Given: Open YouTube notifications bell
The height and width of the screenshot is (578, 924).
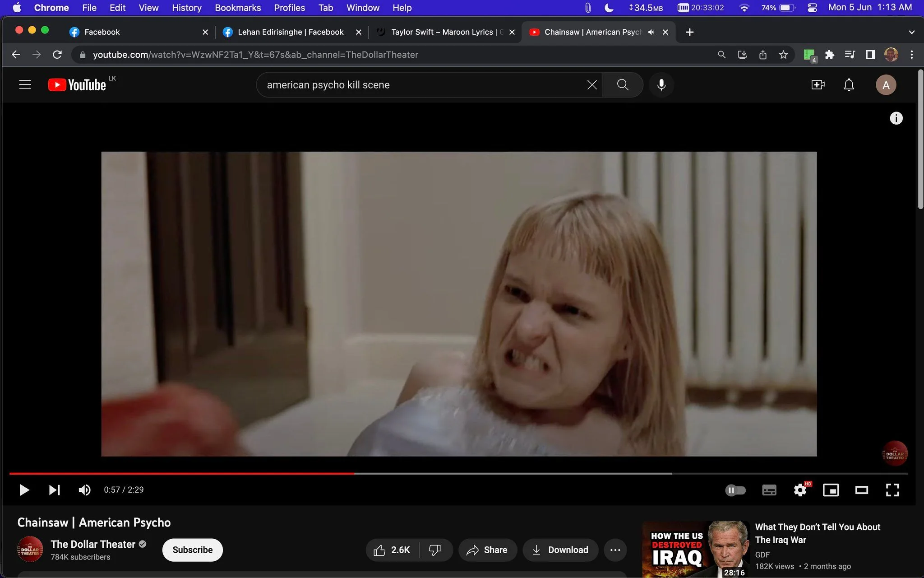Looking at the screenshot, I should [x=849, y=85].
